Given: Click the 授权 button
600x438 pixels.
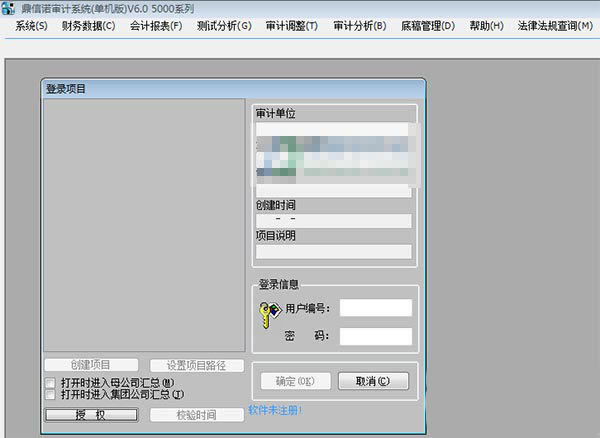Looking at the screenshot, I should click(x=91, y=415).
